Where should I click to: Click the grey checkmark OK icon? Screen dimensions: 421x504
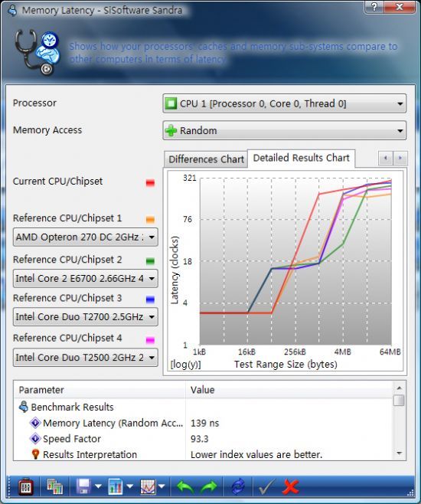point(266,487)
